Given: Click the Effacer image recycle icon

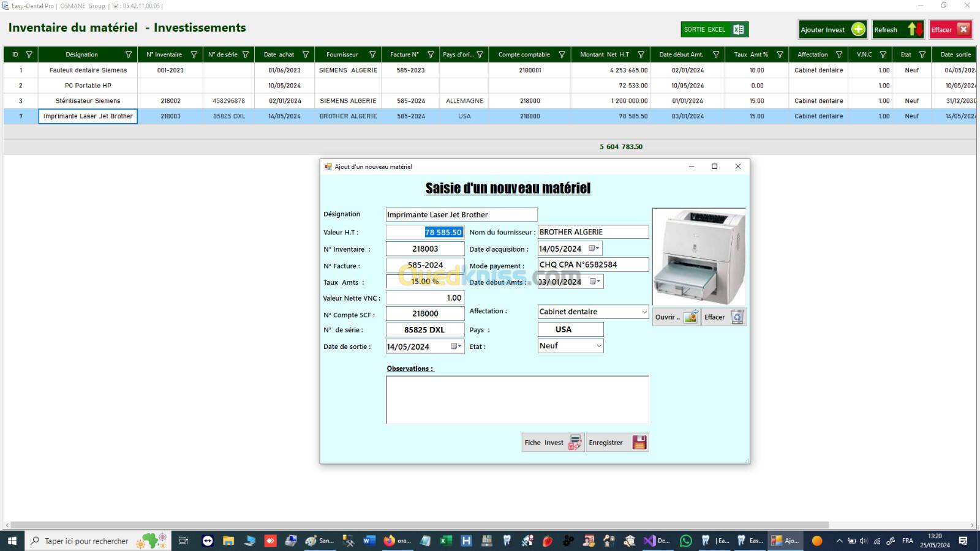Looking at the screenshot, I should click(737, 317).
